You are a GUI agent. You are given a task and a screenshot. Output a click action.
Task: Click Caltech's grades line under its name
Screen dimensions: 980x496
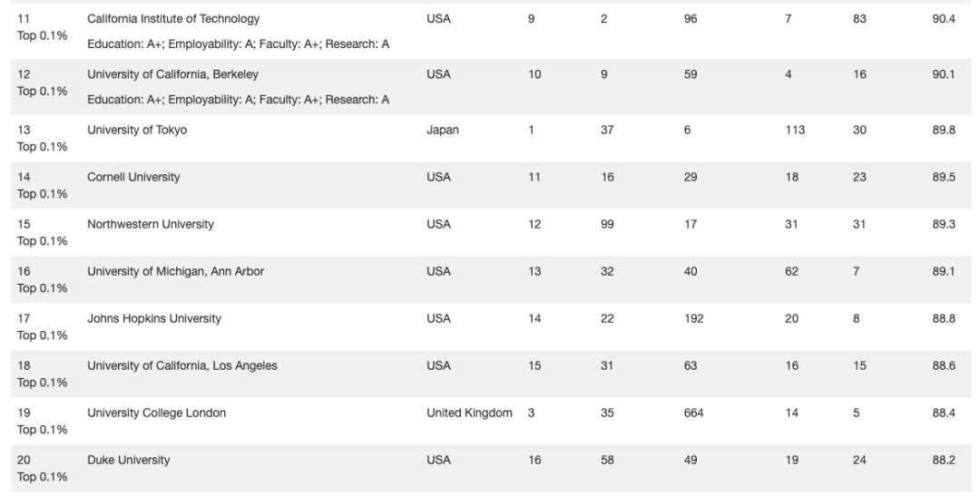click(238, 44)
